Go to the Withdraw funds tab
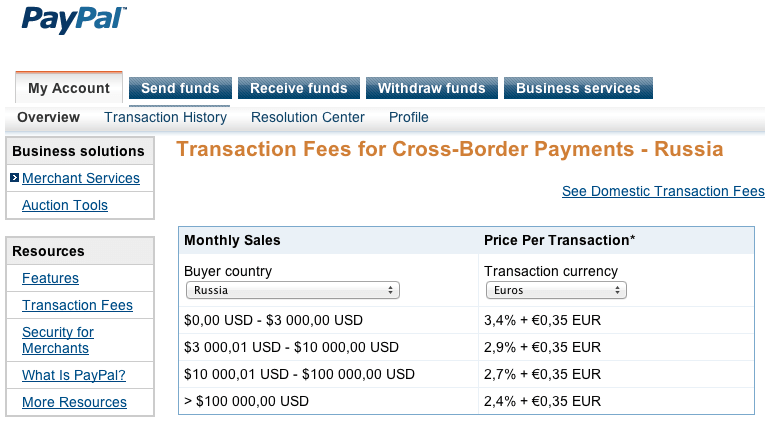This screenshot has width=776, height=432. click(x=432, y=88)
